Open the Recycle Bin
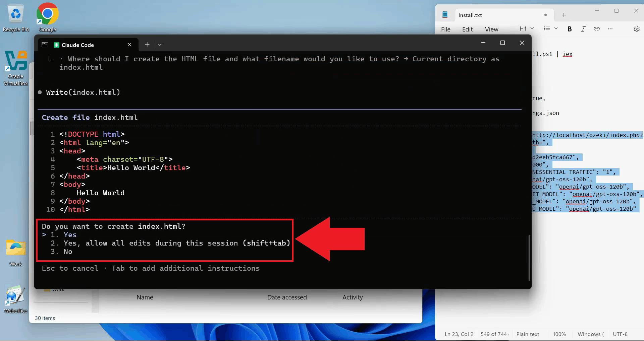Image resolution: width=644 pixels, height=341 pixels. (15, 13)
